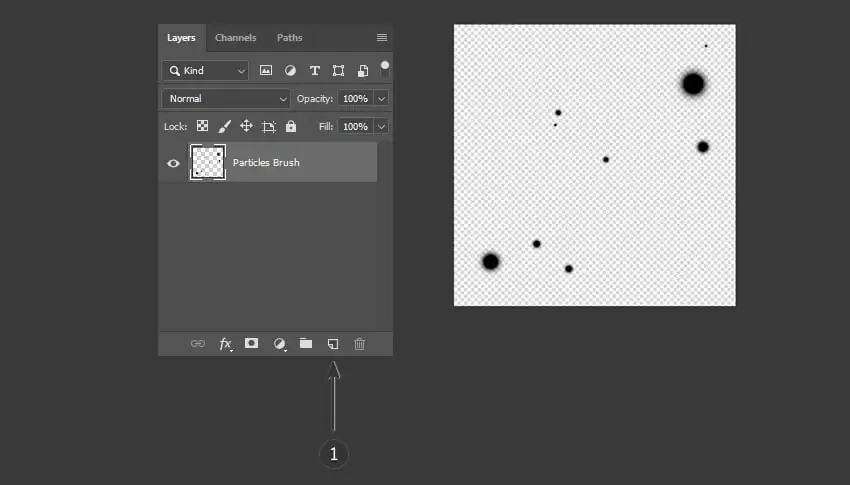Screen dimensions: 850x485
Task: Open the Normal blend mode dropdown
Action: pos(226,99)
